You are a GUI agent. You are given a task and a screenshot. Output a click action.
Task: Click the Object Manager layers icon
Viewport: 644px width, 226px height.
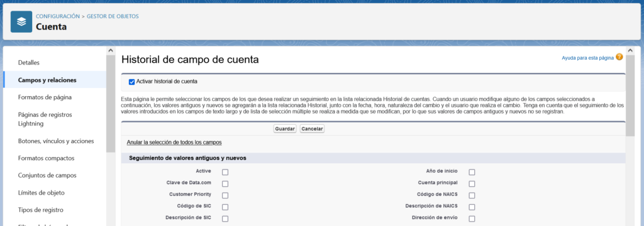(x=21, y=22)
